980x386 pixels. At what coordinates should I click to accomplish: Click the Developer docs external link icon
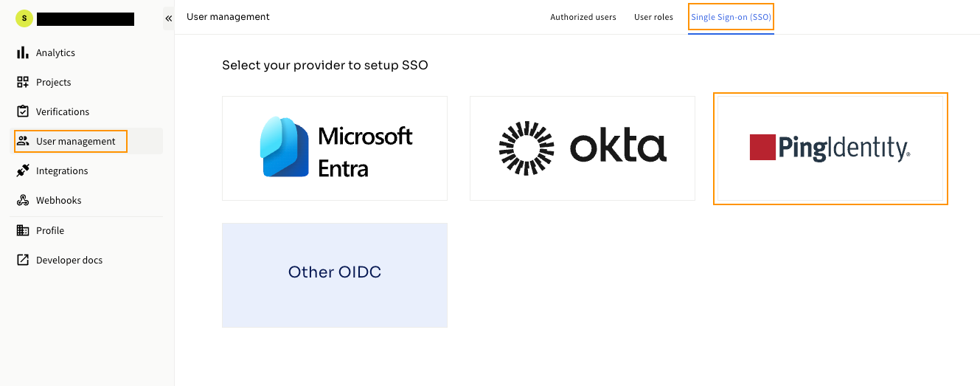coord(23,260)
